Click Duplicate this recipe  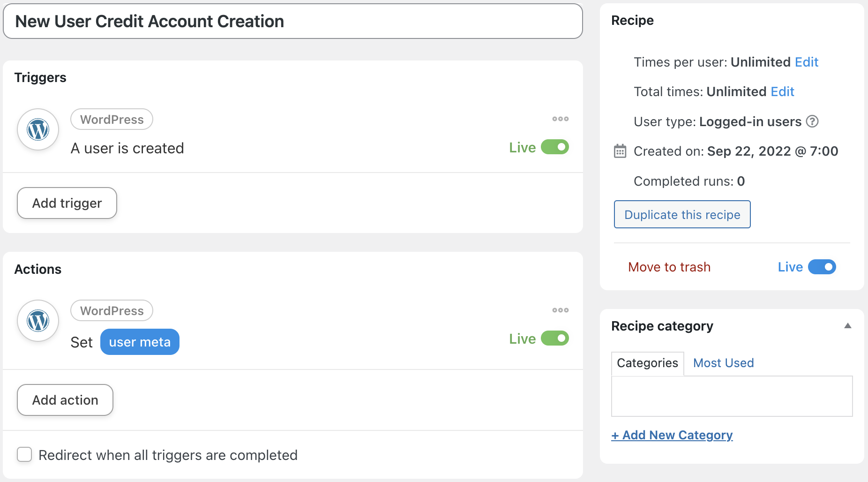[x=682, y=214]
